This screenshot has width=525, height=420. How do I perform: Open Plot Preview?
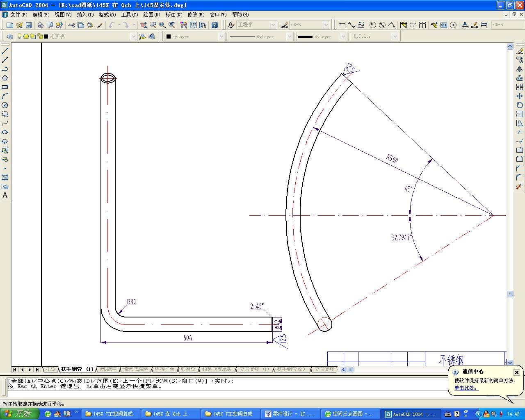click(50, 25)
